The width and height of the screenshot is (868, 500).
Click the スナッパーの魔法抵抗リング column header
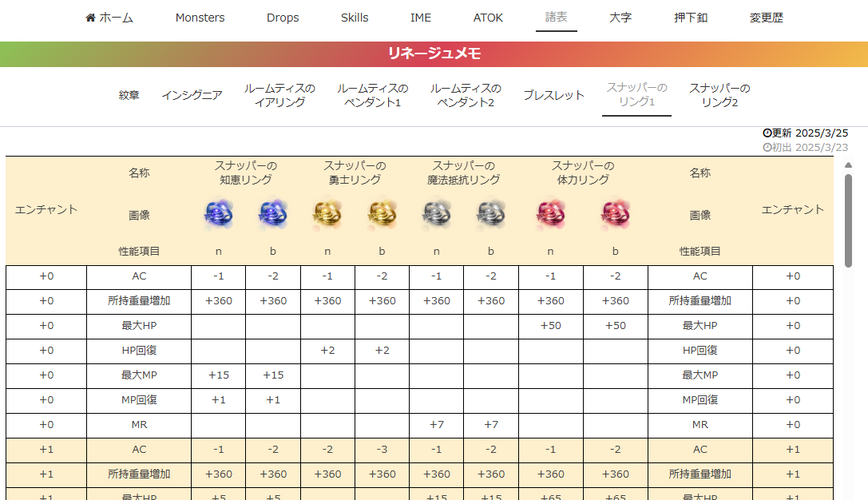[463, 173]
